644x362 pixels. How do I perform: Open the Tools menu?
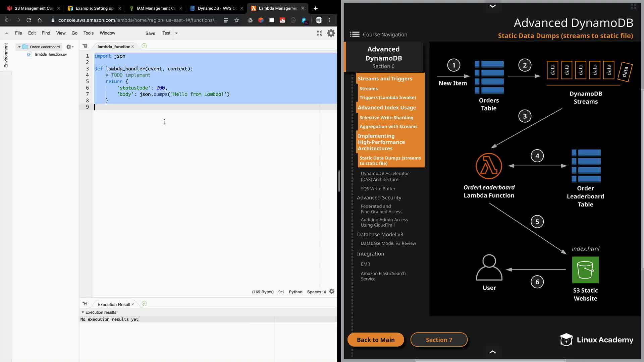coord(88,33)
